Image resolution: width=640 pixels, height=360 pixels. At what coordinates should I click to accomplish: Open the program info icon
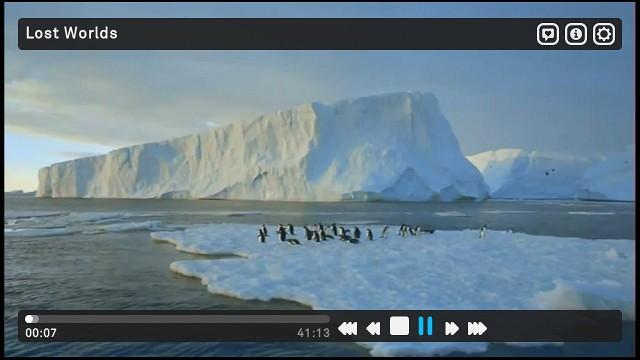click(x=576, y=34)
